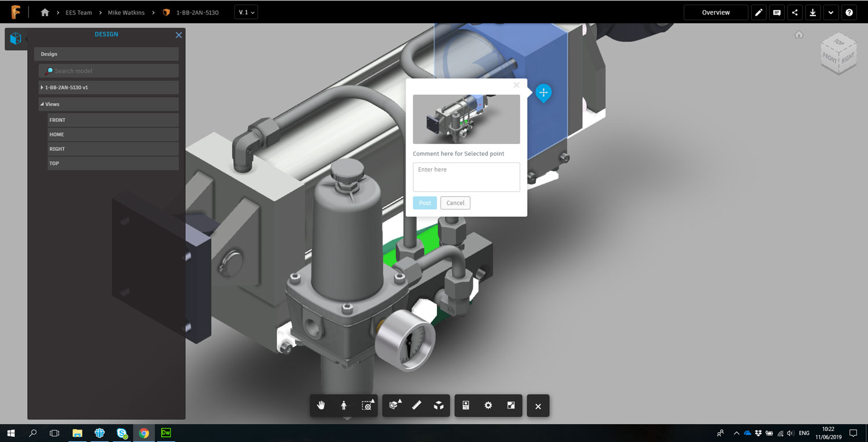Select the Measure ruler tool
The image size is (868, 442).
(416, 406)
